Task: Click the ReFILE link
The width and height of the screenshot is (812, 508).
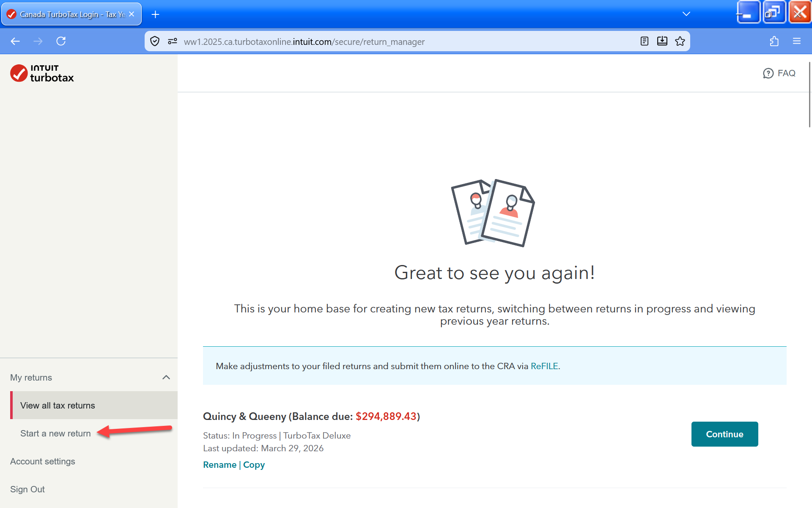Action: pos(544,366)
